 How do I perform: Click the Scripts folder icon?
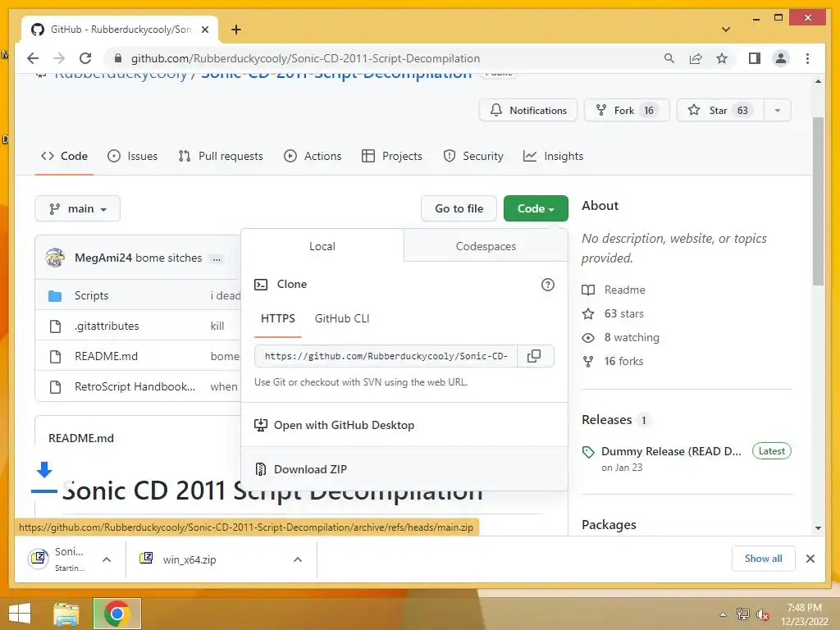click(x=55, y=295)
